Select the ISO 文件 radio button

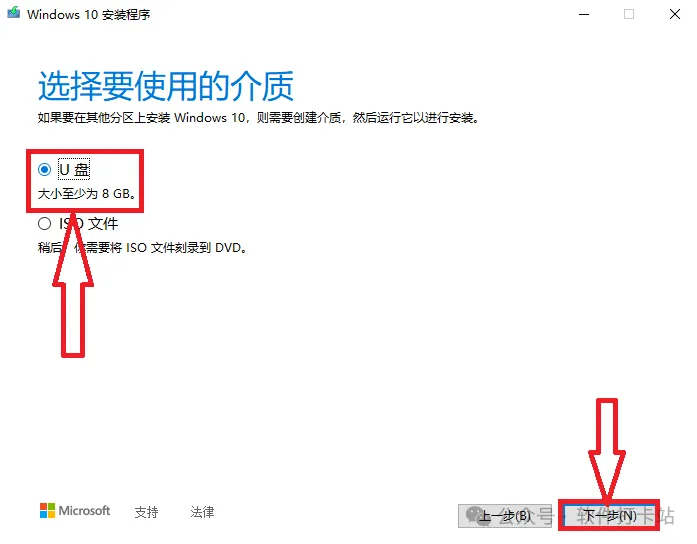(44, 224)
